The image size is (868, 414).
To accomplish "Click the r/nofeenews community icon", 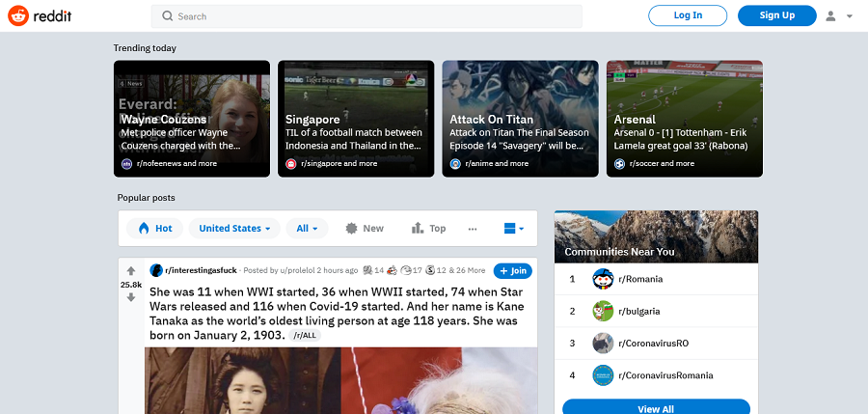I will tap(126, 163).
